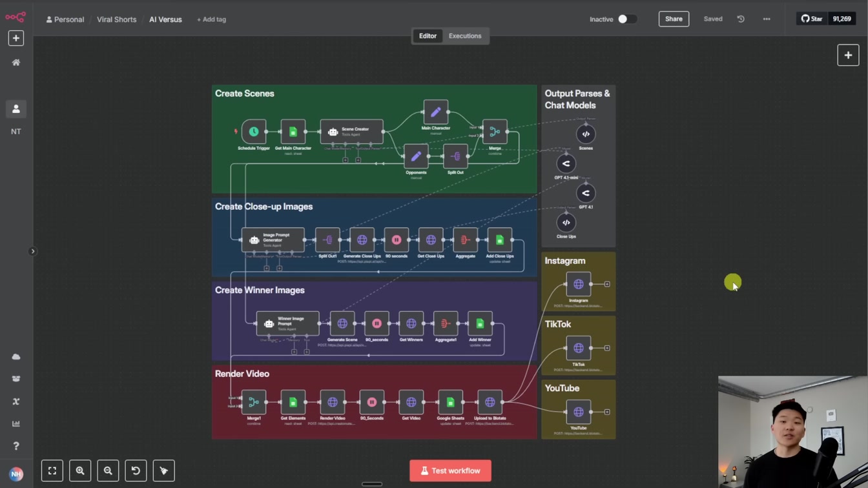Select the Opponents edit node
Viewport: 868px width, 488px height.
click(416, 156)
